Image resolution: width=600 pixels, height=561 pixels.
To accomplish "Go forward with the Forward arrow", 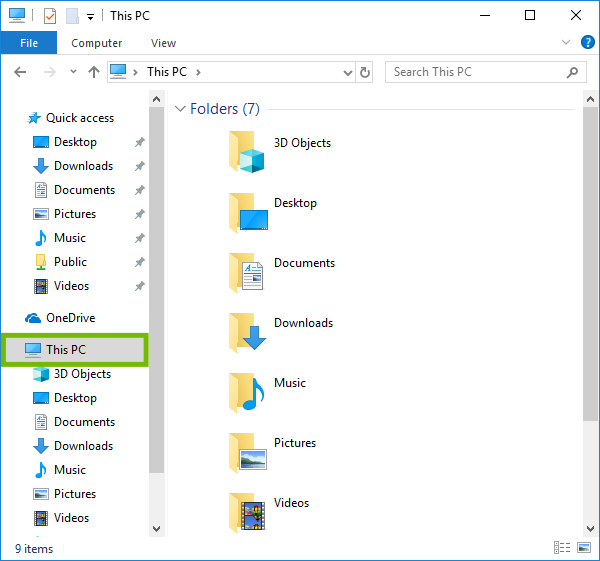I will [50, 72].
